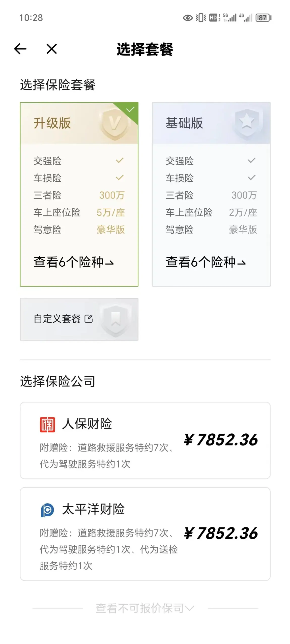Tap the edit icon next to 自定义套餐
Viewport: 290px width, 644px height.
(x=89, y=319)
